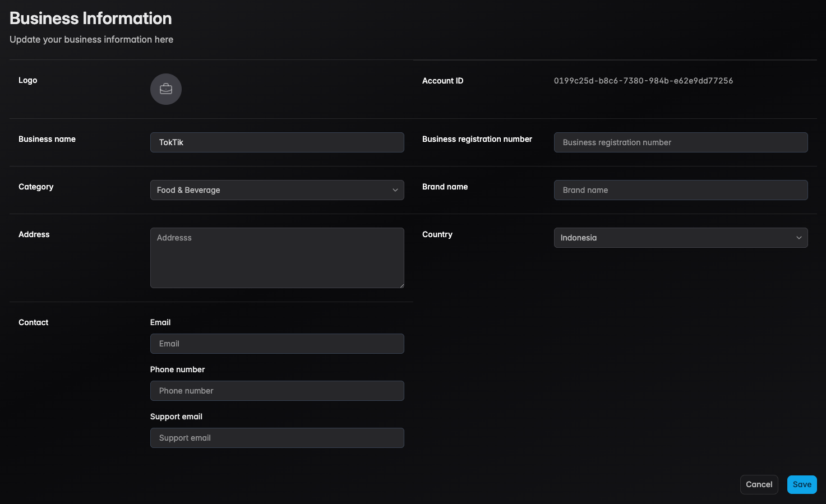Click the Contact section label
The width and height of the screenshot is (826, 504).
pyautogui.click(x=34, y=322)
